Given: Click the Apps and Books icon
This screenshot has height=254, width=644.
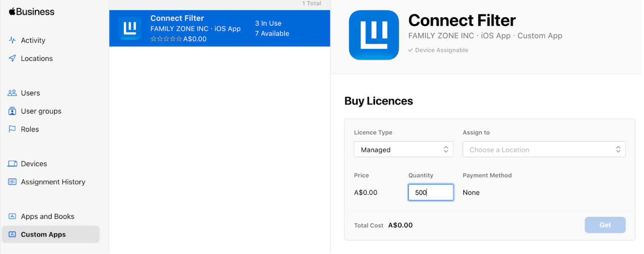Looking at the screenshot, I should [12, 216].
